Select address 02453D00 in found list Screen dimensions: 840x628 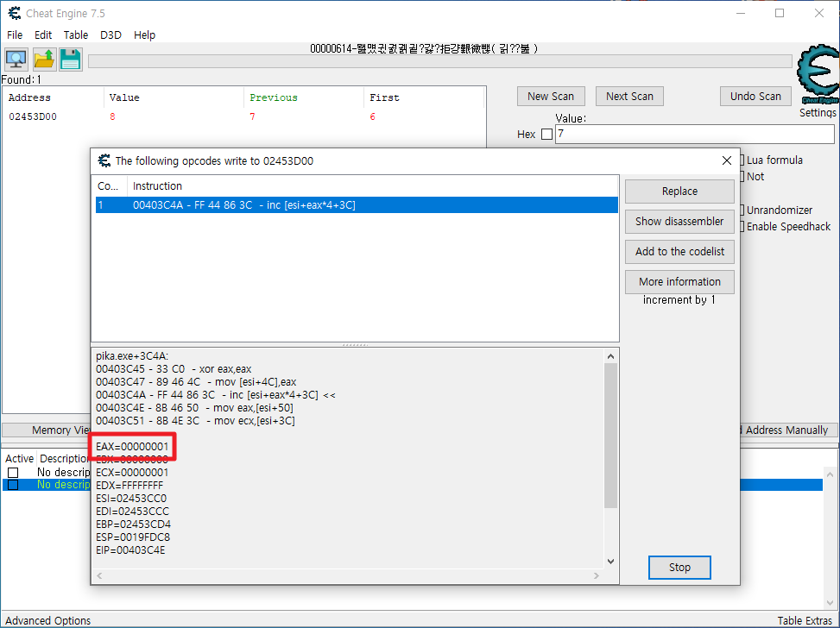[243, 116]
